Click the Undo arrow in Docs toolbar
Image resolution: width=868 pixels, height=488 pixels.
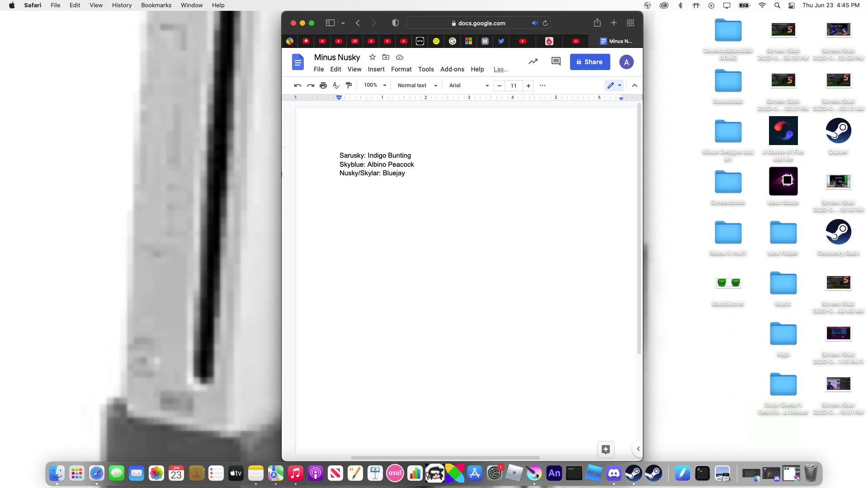[x=297, y=85]
